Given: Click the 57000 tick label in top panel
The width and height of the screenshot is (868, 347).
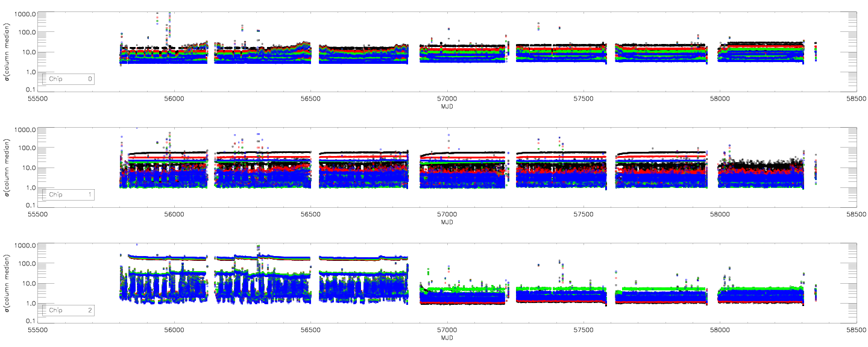Looking at the screenshot, I should [447, 99].
